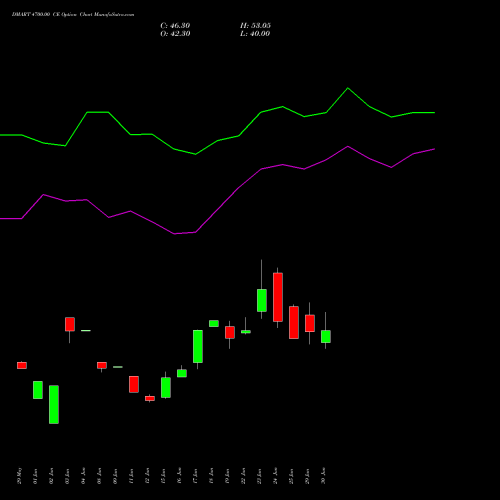Select the green candle for 01 Jun
This screenshot has width=500, height=500.
tap(38, 390)
